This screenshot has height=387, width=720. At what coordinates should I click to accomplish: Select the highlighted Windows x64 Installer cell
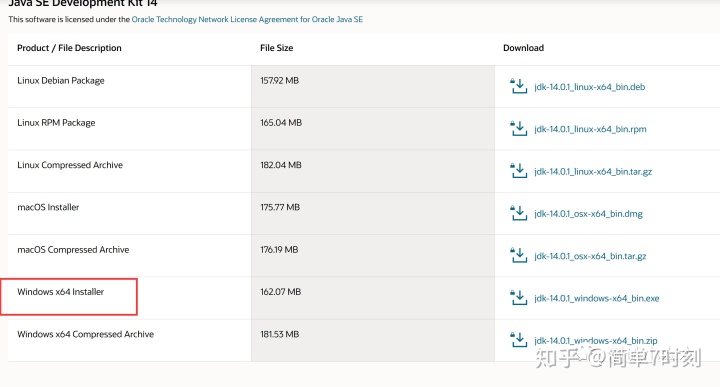(69, 297)
